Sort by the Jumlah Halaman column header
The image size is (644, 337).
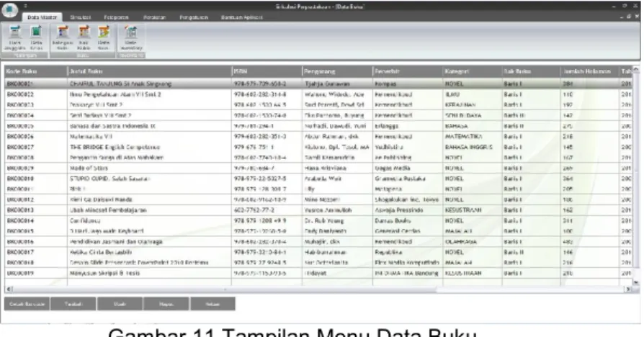tap(590, 71)
